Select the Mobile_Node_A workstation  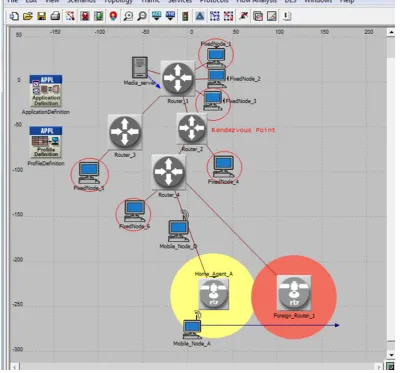192,329
